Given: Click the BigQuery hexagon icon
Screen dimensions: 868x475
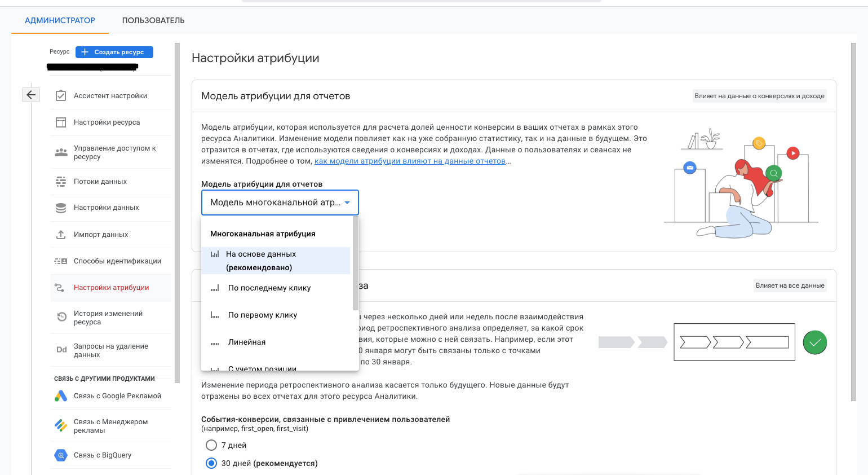Looking at the screenshot, I should pyautogui.click(x=61, y=455).
